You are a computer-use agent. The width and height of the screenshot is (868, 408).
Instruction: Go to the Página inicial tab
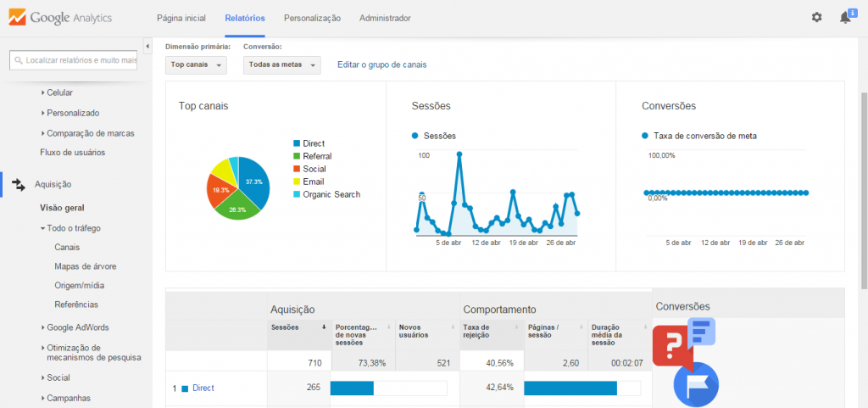[181, 19]
